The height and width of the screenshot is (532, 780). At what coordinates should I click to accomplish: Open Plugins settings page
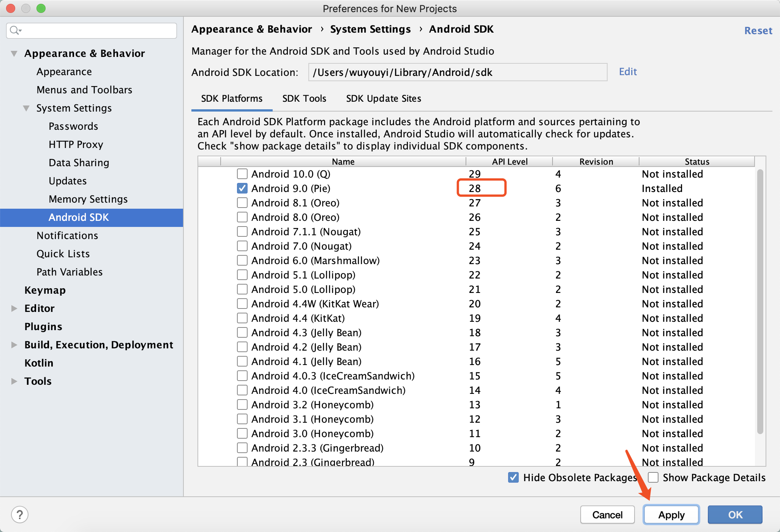click(43, 327)
